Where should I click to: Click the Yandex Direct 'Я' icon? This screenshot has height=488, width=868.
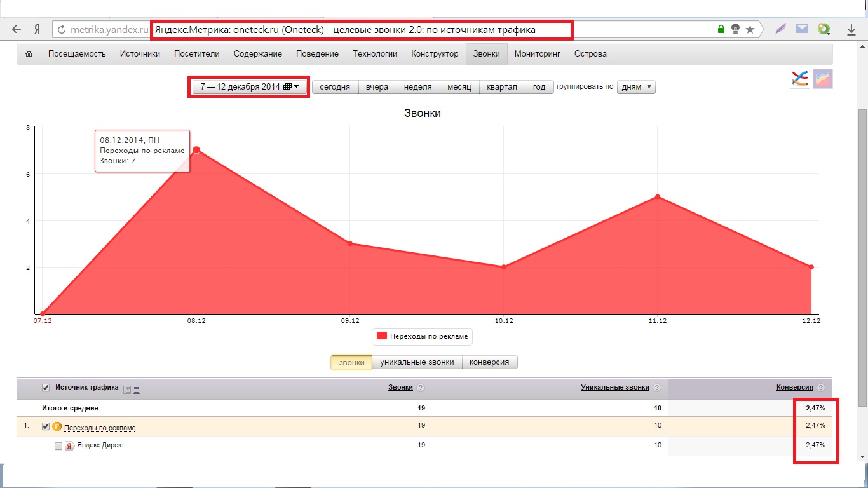click(70, 446)
